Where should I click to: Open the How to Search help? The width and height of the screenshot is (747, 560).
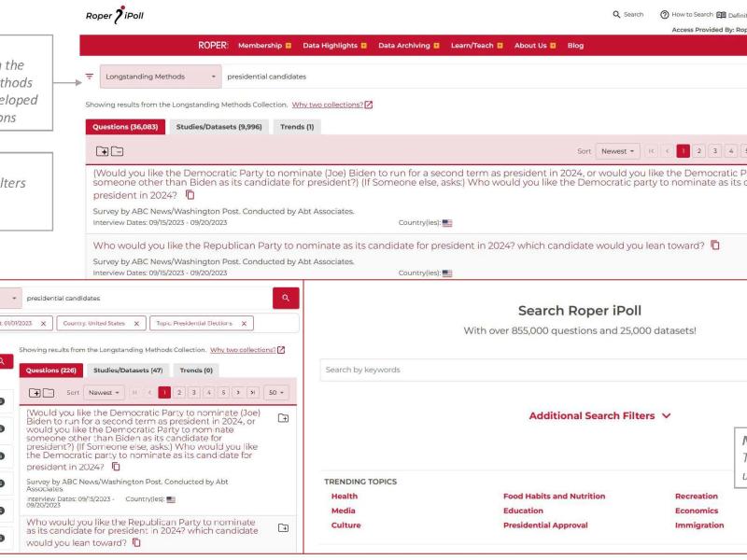click(686, 15)
